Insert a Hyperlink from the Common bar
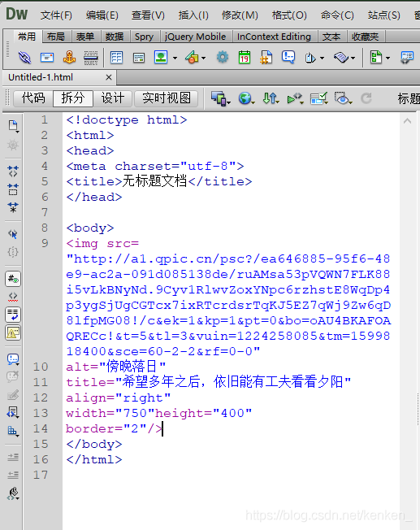Screen dimensions: 420x530 coord(24,58)
